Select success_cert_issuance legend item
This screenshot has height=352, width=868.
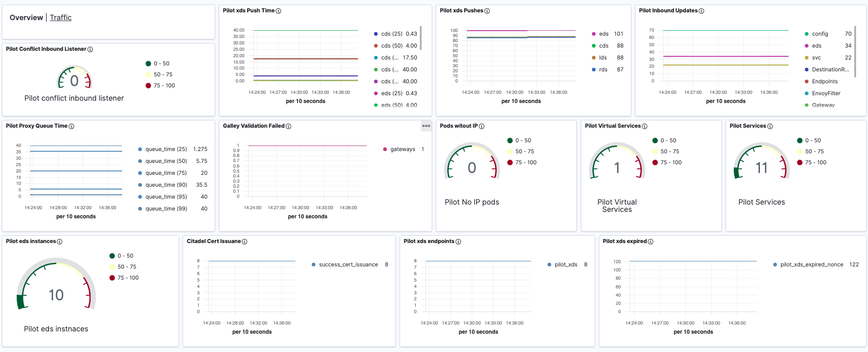coord(348,265)
